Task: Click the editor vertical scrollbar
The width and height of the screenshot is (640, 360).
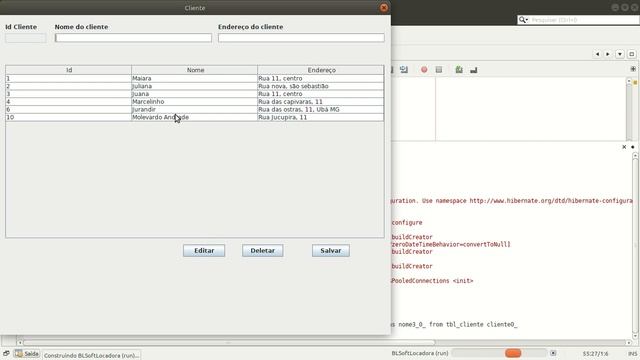Action: 629,109
